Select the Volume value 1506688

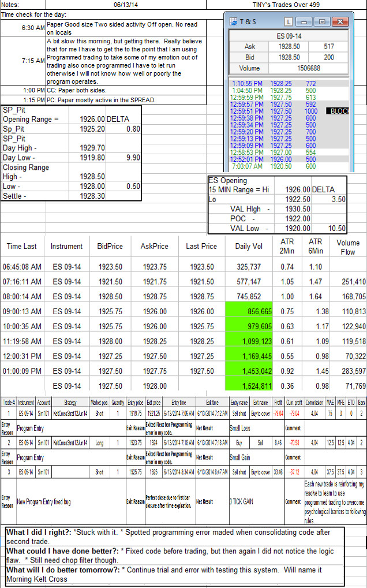[x=309, y=69]
